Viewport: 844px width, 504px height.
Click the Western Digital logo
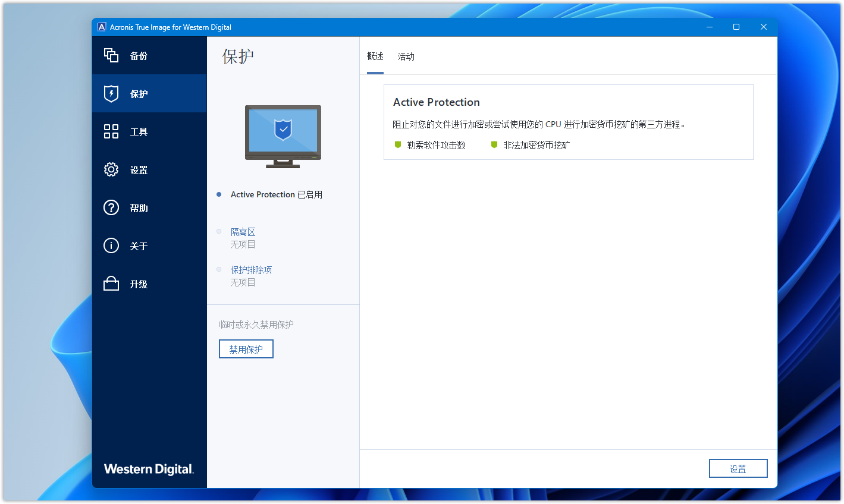(x=149, y=469)
